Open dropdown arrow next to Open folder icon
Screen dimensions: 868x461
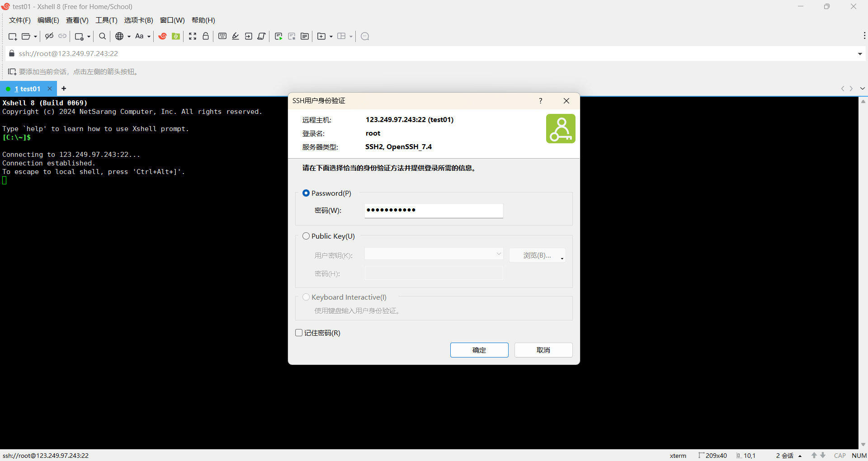pos(35,37)
